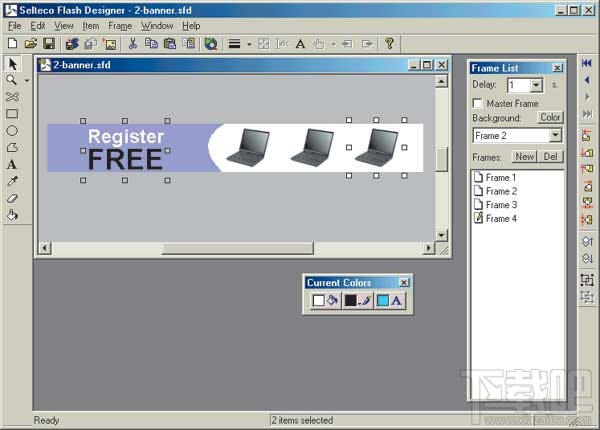Close the Current Colors panel
Screen dimensions: 600x430
coord(404,283)
